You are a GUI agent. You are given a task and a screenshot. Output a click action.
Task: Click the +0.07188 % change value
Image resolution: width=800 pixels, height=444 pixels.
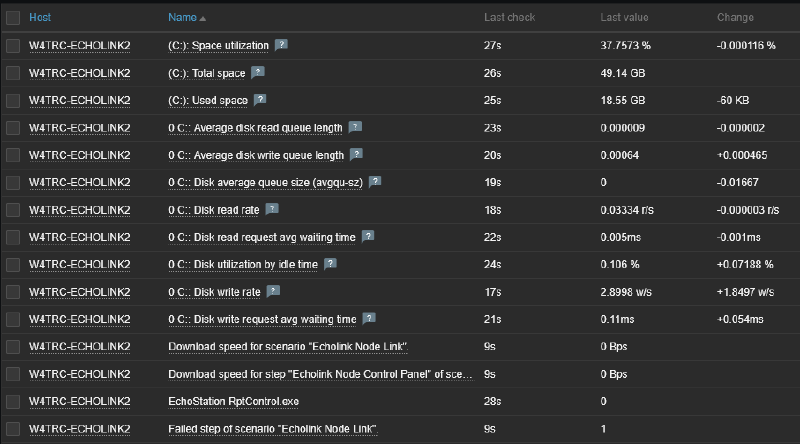745,264
